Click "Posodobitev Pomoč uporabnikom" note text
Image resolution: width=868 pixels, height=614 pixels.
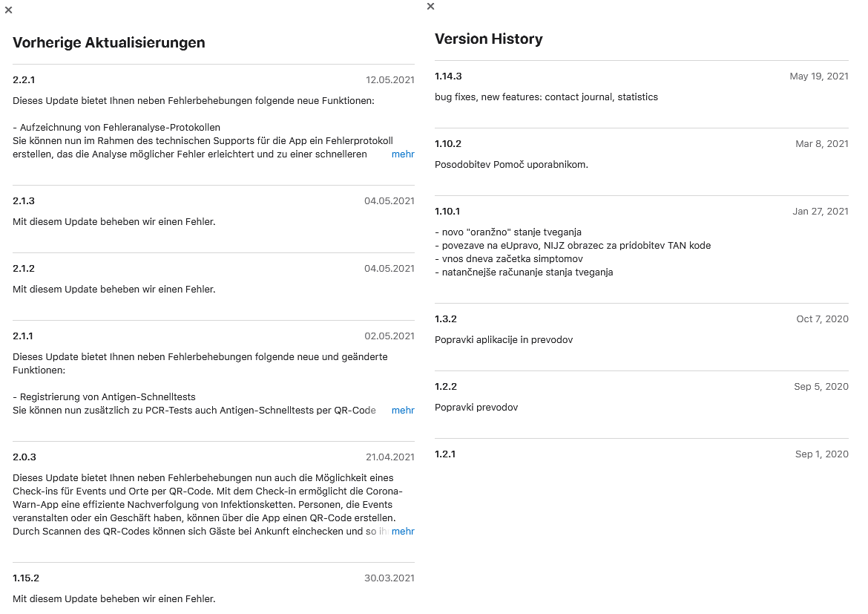coord(511,165)
